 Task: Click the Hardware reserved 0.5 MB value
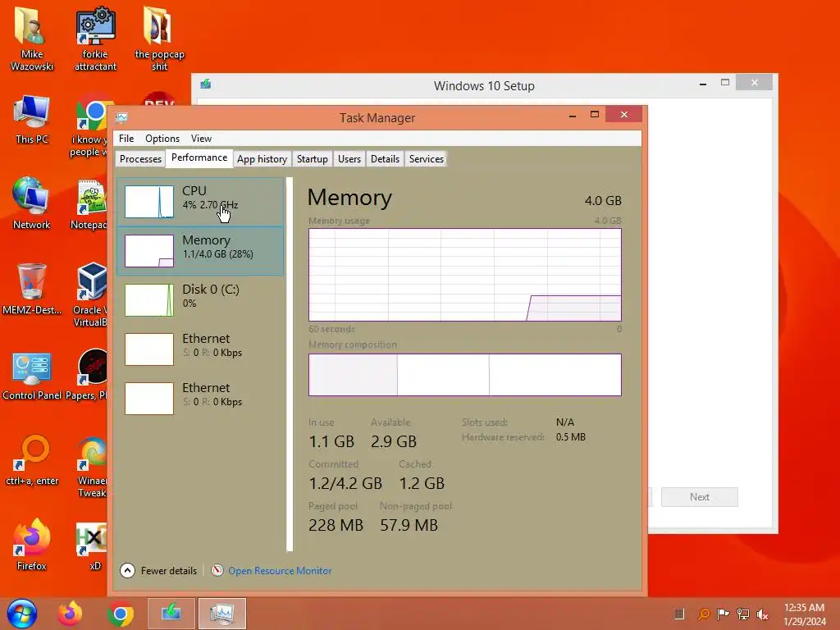click(571, 437)
